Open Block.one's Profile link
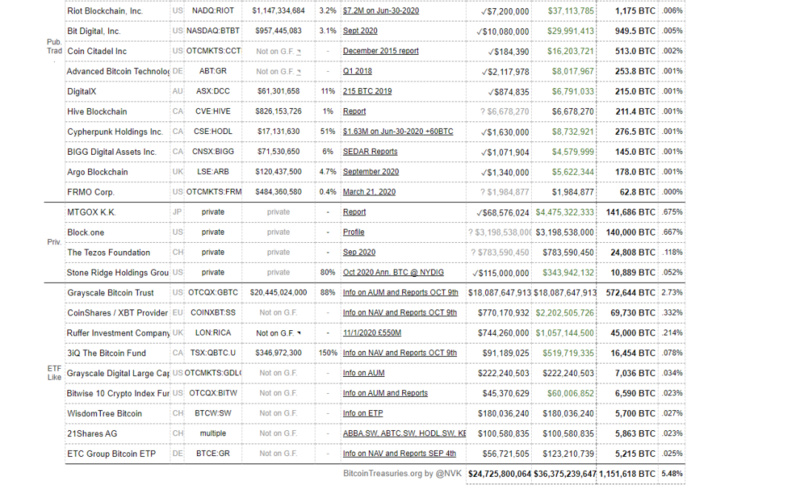This screenshot has height=502, width=800. [354, 232]
